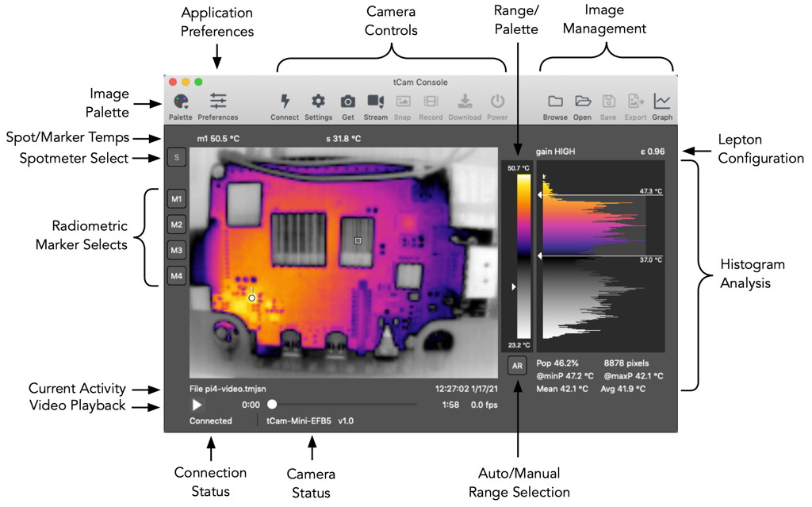Toggle the S spotmeter select button
The height and width of the screenshot is (507, 812).
(x=177, y=157)
